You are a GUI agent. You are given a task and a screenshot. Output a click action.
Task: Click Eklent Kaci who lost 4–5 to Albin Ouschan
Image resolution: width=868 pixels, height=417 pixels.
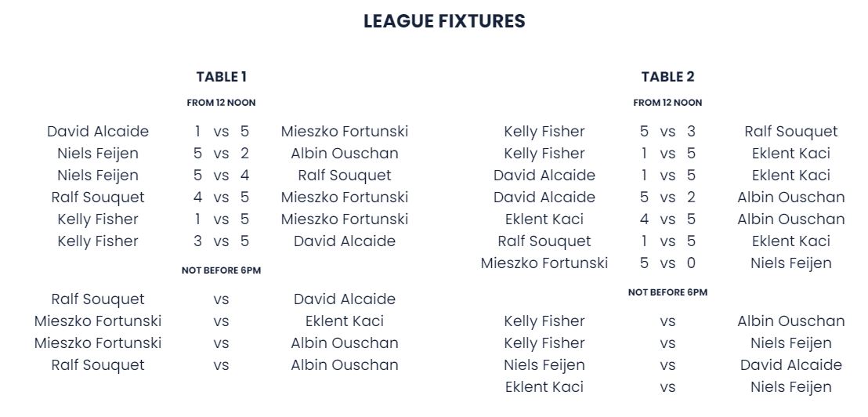click(x=544, y=219)
